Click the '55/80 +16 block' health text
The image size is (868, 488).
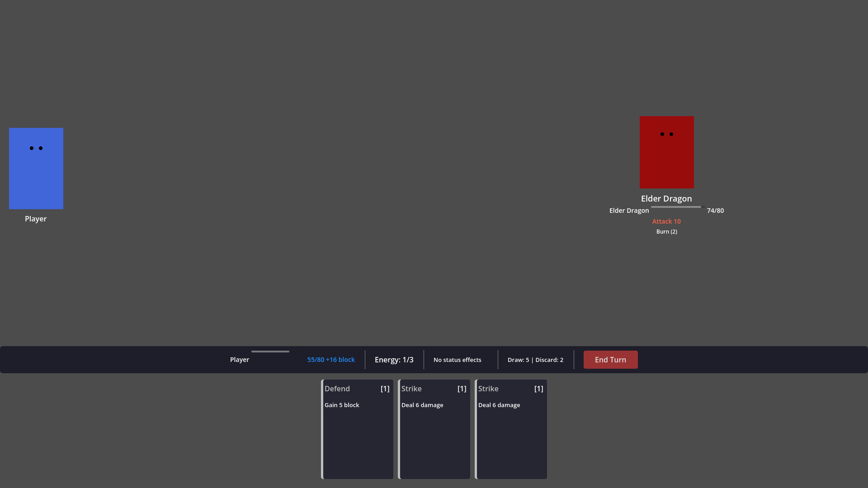(330, 360)
